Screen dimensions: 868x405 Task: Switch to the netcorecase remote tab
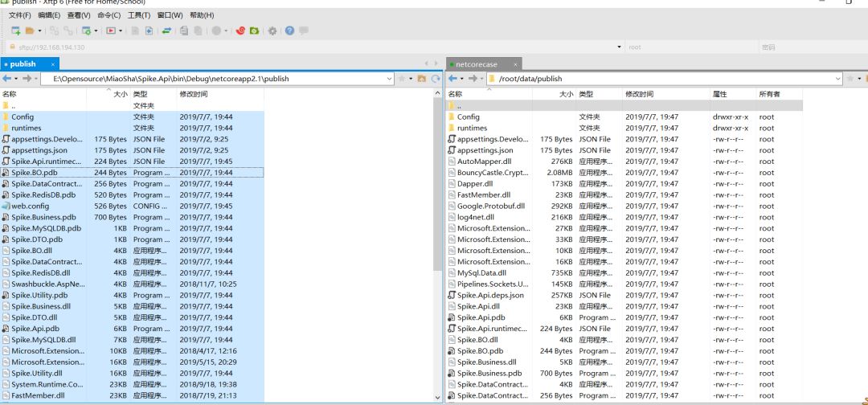(477, 64)
